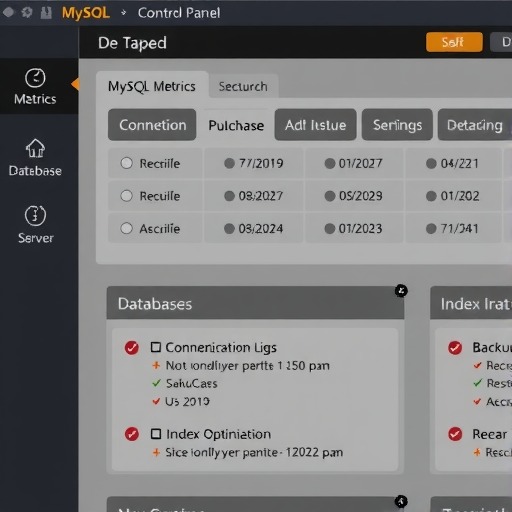The height and width of the screenshot is (512, 512).
Task: Click red check icon beside Connenication Ligs
Action: click(x=132, y=348)
